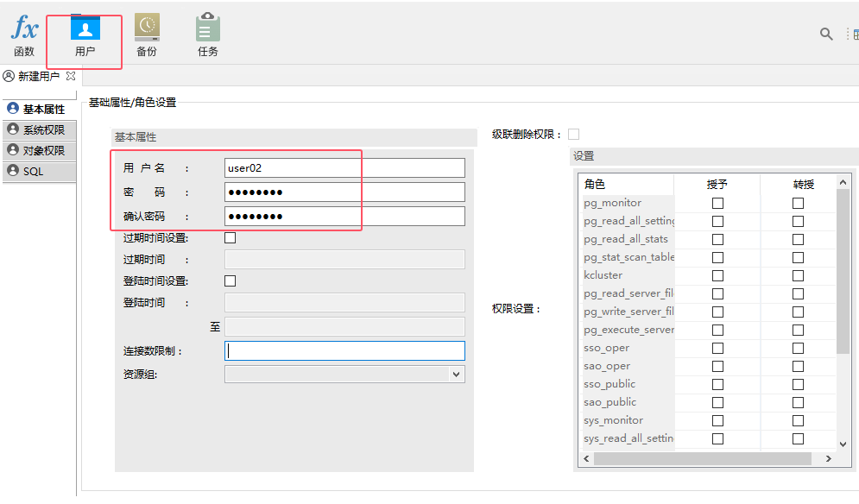Switch to the 对象权限 tab
The image size is (859, 504).
tap(36, 151)
